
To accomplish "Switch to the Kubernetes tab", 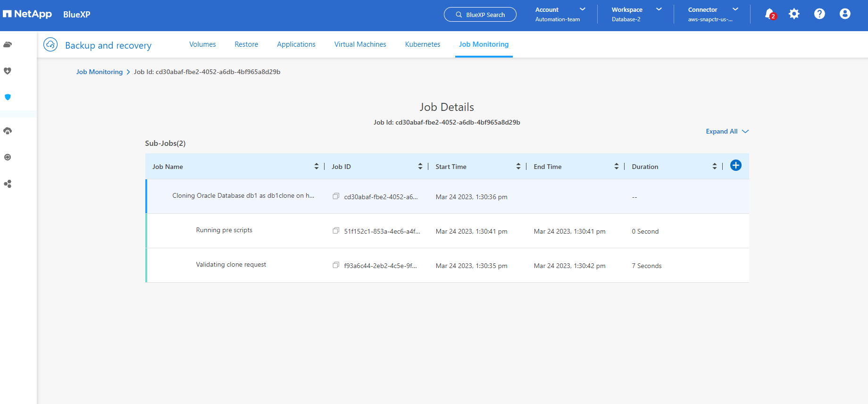I will point(422,44).
